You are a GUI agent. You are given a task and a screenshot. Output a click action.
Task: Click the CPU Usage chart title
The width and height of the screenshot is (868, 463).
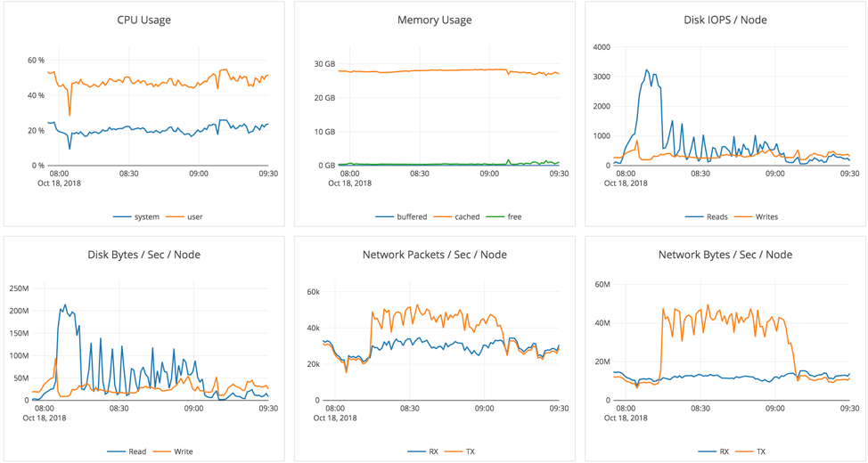point(143,20)
